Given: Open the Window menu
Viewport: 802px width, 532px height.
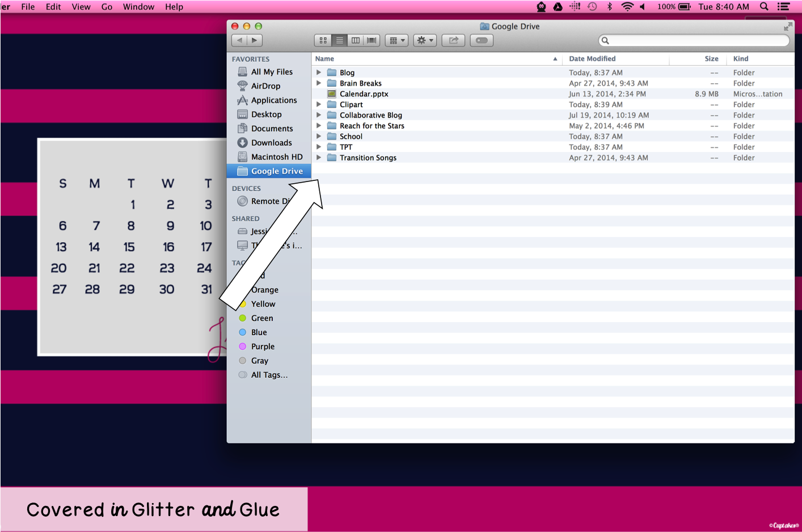Looking at the screenshot, I should (x=138, y=7).
